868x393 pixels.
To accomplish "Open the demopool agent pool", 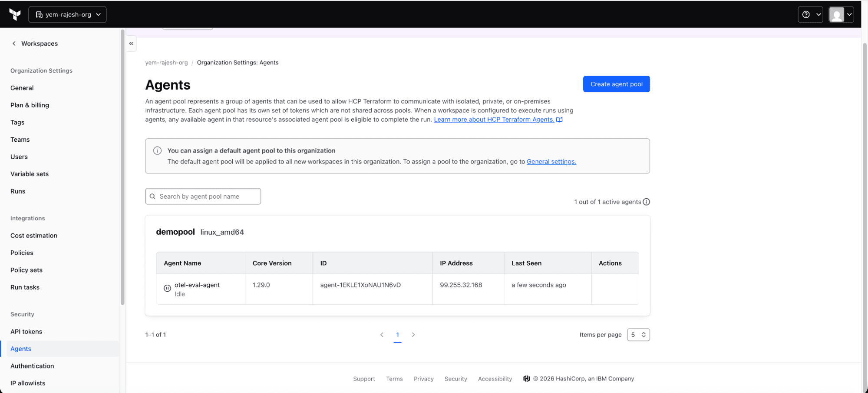I will (175, 232).
